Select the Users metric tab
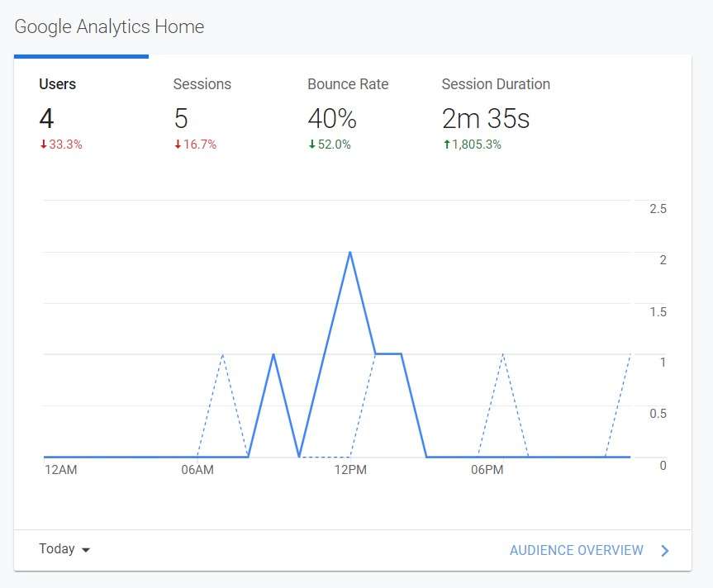 click(81, 111)
